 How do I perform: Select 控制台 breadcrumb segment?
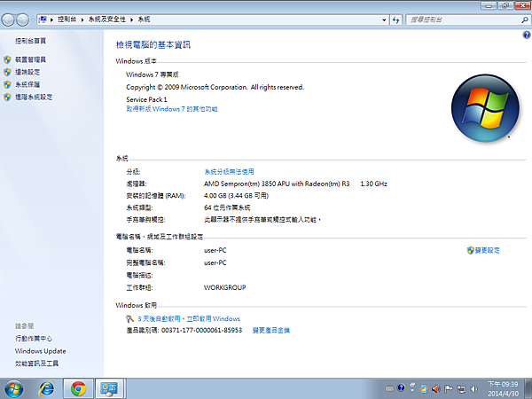66,20
